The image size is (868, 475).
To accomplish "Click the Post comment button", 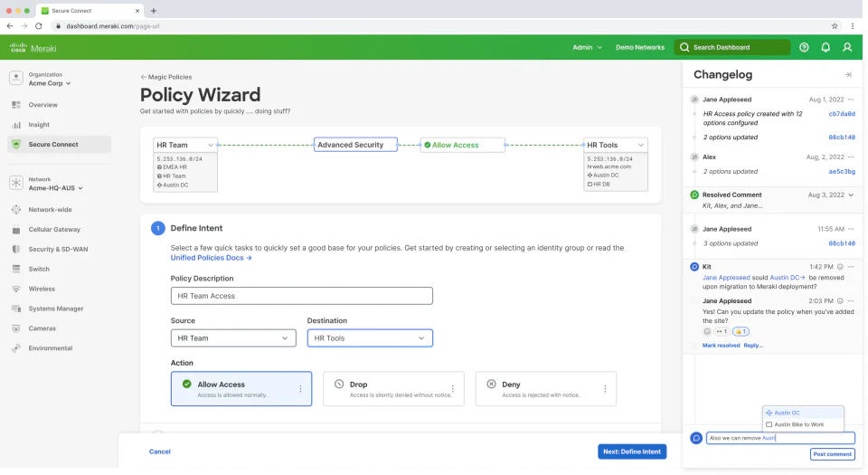I will point(832,454).
